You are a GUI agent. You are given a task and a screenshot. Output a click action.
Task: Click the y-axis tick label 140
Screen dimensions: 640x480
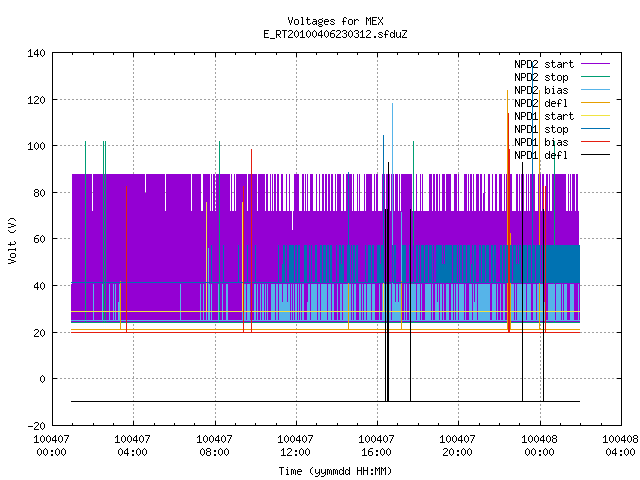tap(36, 53)
